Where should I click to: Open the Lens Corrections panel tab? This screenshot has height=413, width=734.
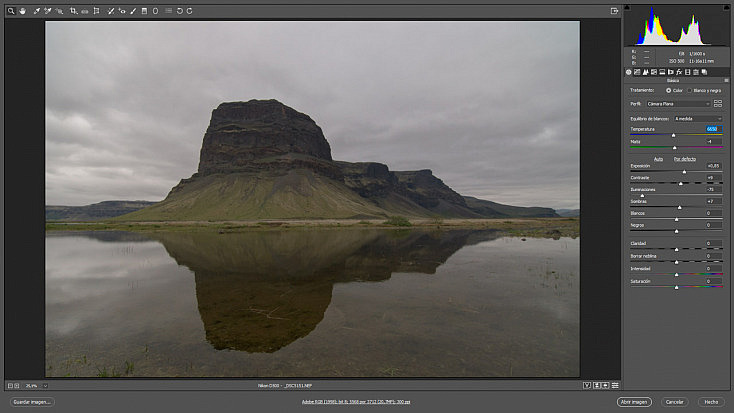[x=671, y=72]
